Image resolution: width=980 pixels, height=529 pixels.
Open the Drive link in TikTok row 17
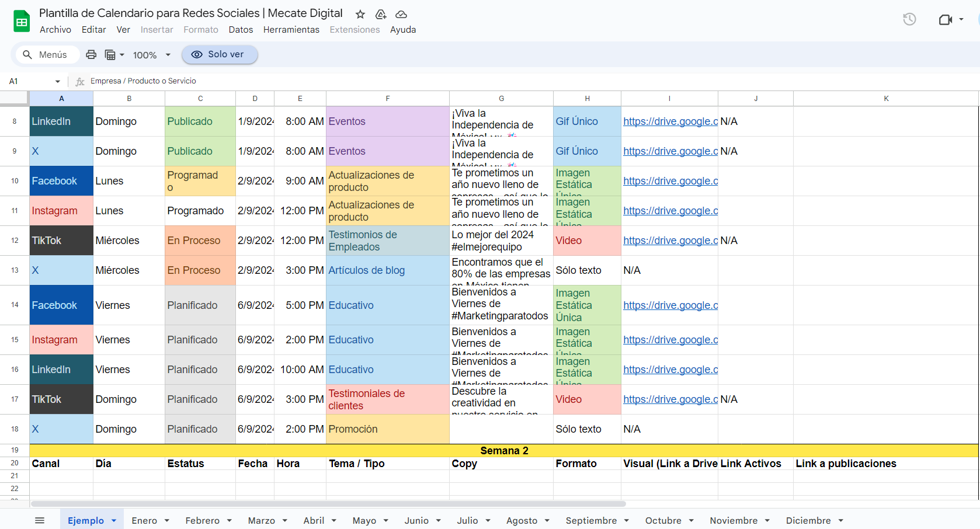click(670, 399)
